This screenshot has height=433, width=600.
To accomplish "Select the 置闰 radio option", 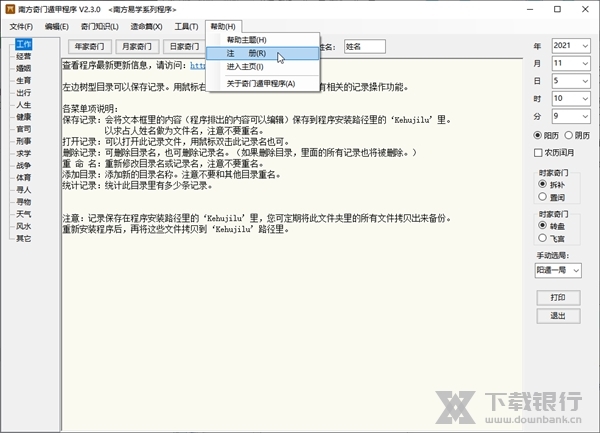I will tap(542, 197).
